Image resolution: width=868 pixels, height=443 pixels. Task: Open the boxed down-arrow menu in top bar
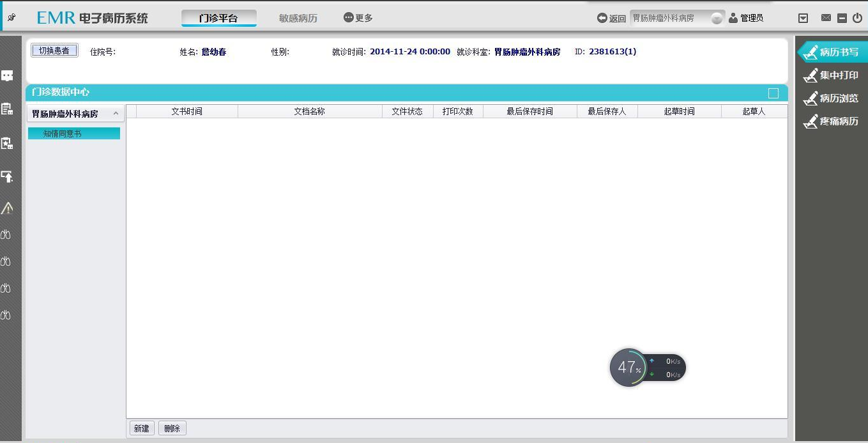point(803,18)
